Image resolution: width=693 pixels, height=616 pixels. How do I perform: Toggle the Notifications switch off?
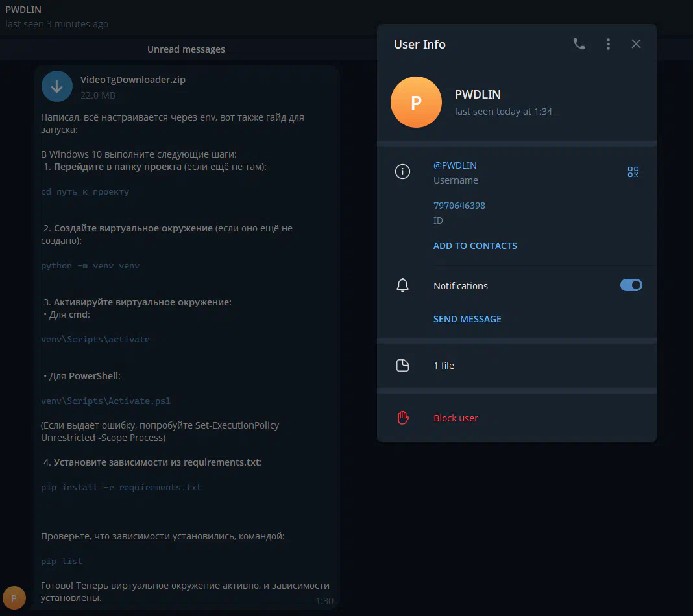631,285
